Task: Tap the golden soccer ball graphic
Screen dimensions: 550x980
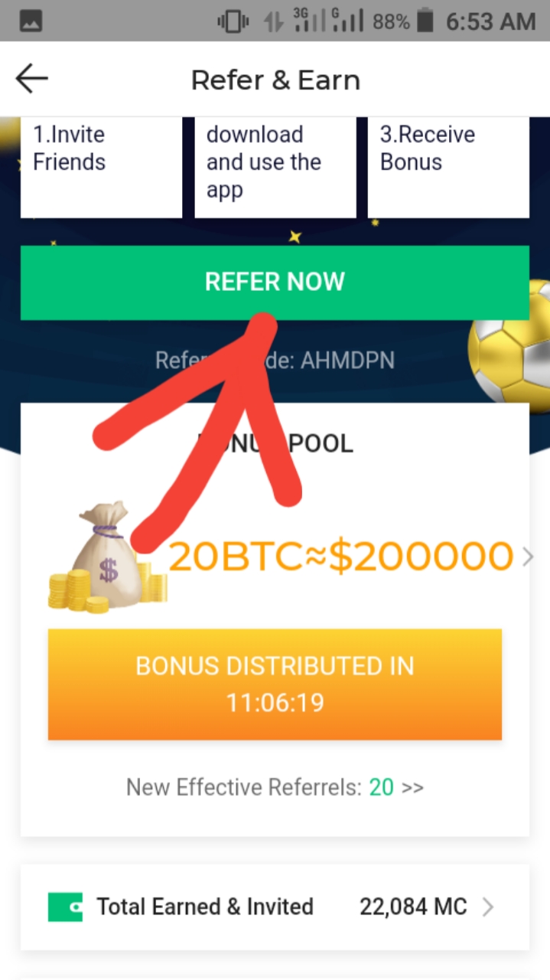Action: (509, 341)
